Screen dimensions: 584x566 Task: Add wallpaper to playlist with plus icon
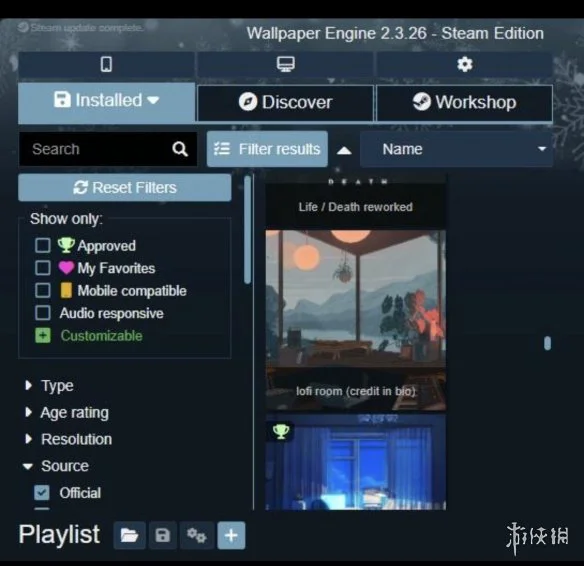(x=231, y=535)
